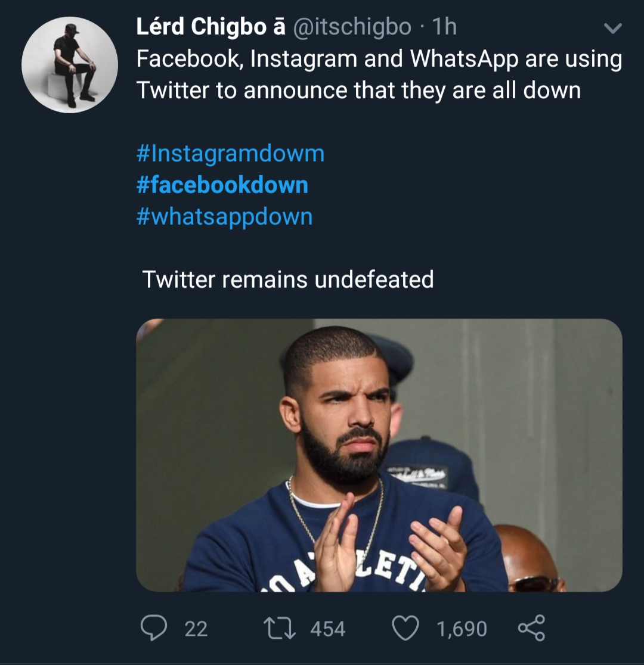The height and width of the screenshot is (665, 644).
Task: Open the 1h timestamp link
Action: pos(443,27)
